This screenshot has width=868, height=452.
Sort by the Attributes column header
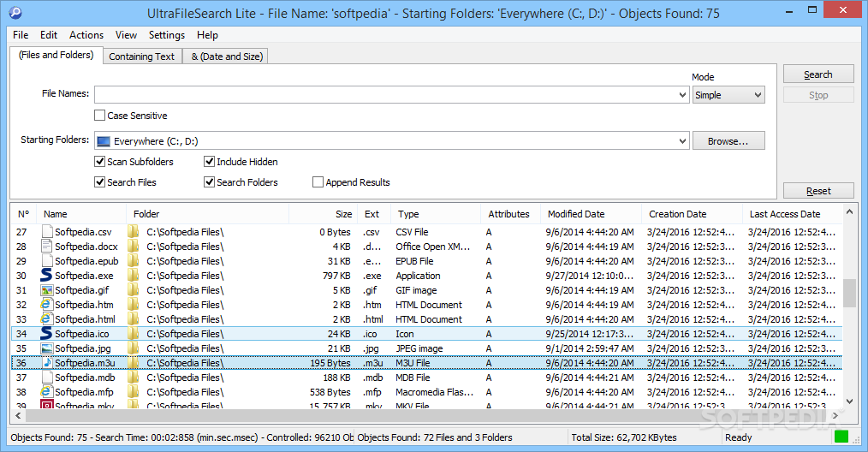coord(510,214)
